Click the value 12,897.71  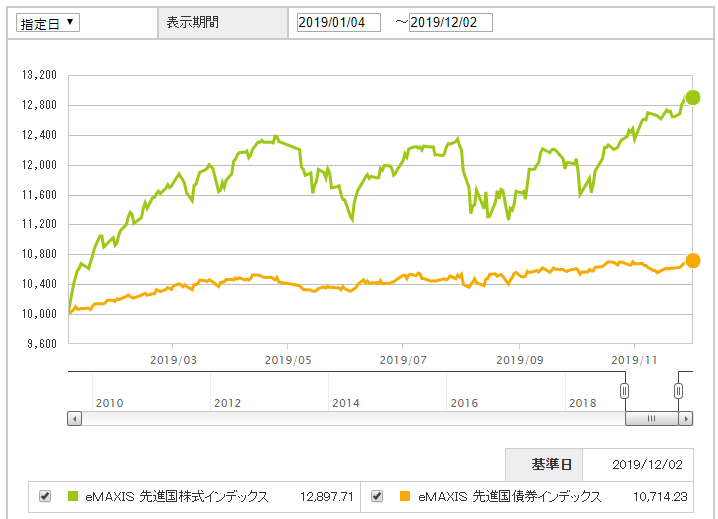click(326, 497)
